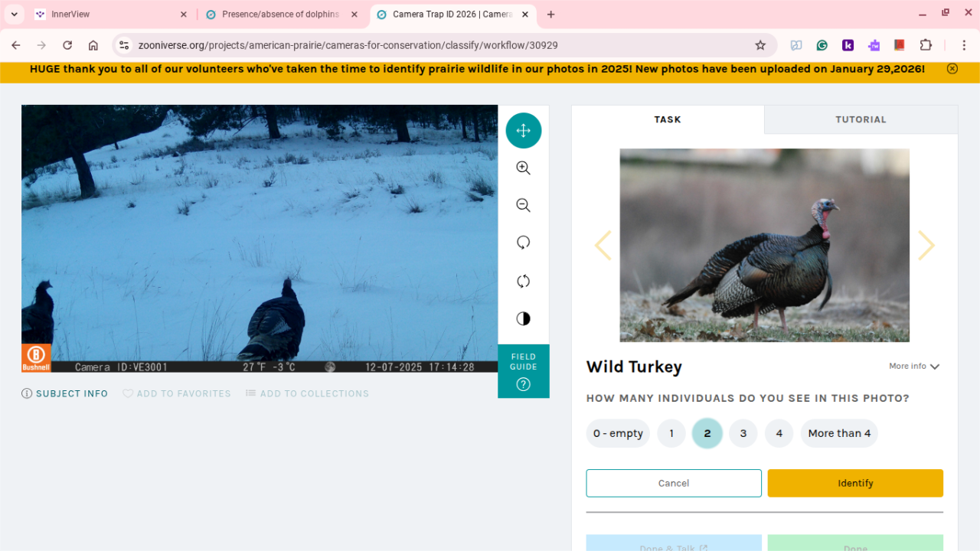Image resolution: width=980 pixels, height=551 pixels.
Task: Dismiss the yellow announcement banner
Action: pyautogui.click(x=952, y=69)
